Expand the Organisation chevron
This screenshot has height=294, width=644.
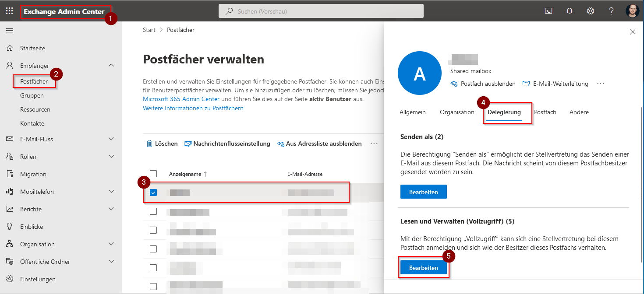(x=111, y=244)
